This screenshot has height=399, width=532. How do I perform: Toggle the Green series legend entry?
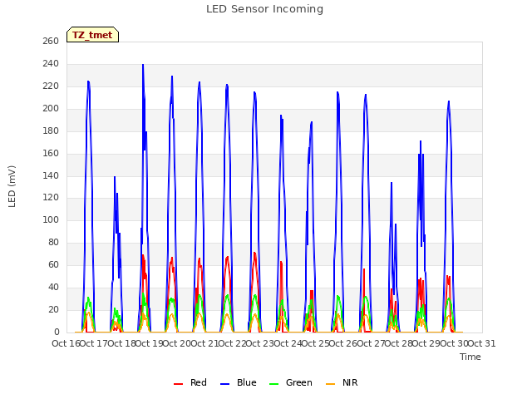click(x=290, y=382)
